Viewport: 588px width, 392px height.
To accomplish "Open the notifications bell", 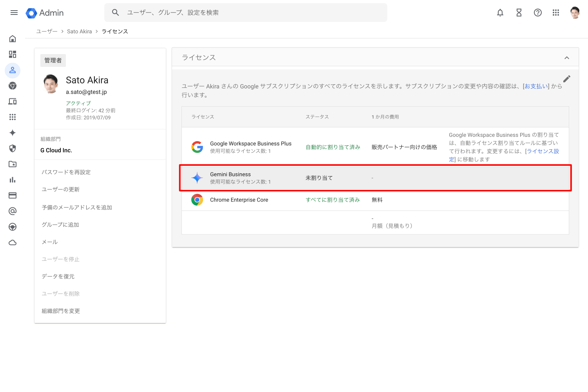I will click(x=500, y=13).
